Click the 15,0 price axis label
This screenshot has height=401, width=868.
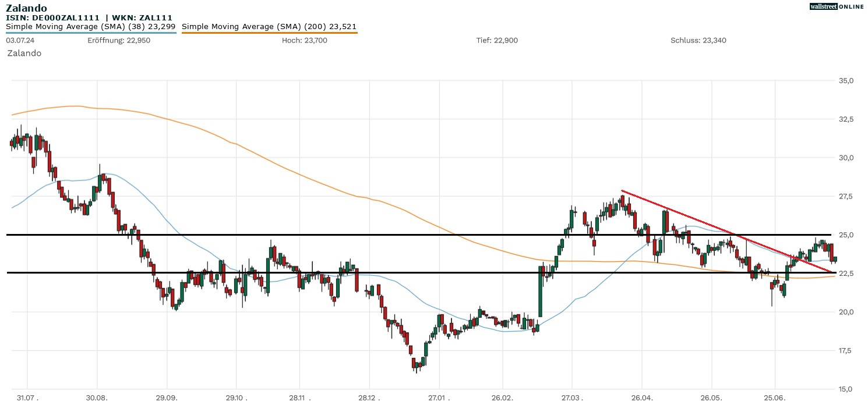point(845,389)
